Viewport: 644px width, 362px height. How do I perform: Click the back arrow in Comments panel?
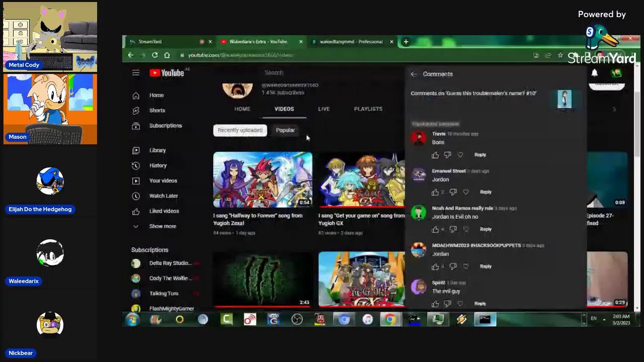[x=414, y=74]
